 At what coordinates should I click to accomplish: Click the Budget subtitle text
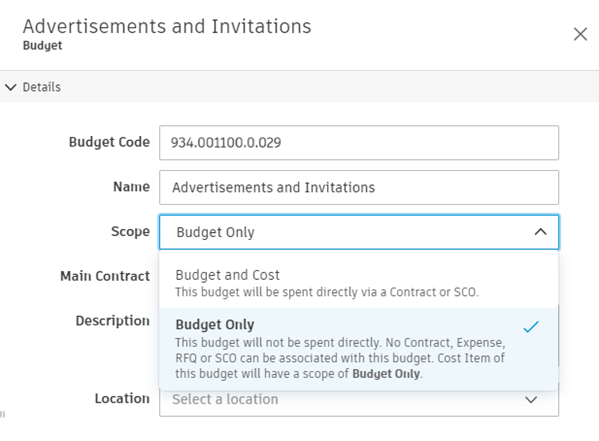click(42, 45)
